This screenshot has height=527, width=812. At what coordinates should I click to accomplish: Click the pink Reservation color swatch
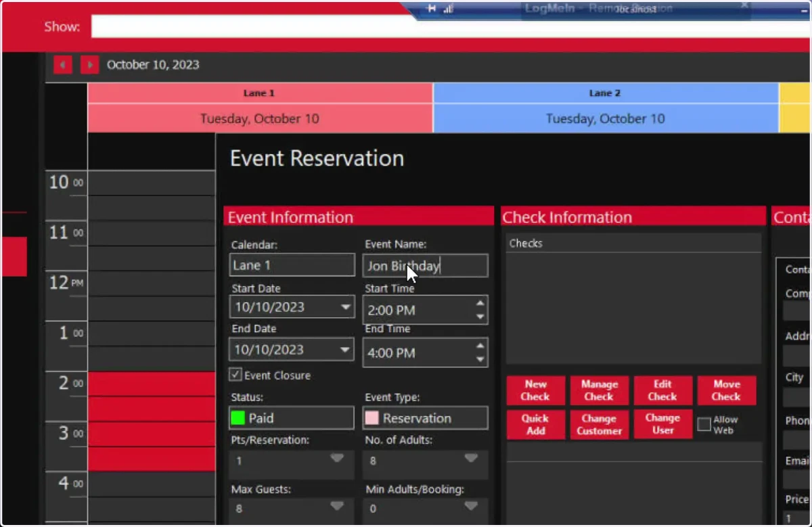click(371, 418)
